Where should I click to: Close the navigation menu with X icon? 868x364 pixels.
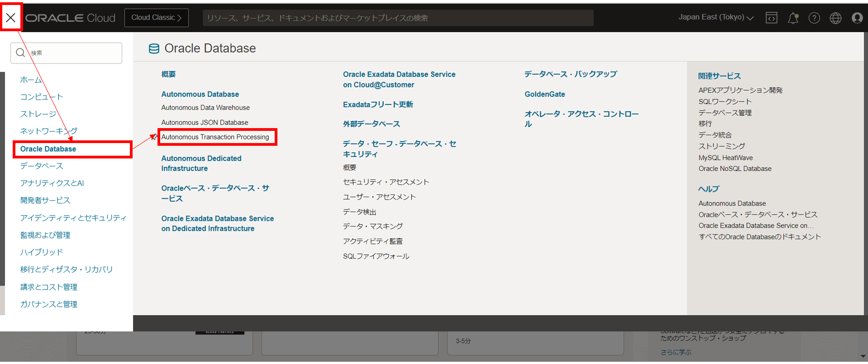click(x=11, y=18)
